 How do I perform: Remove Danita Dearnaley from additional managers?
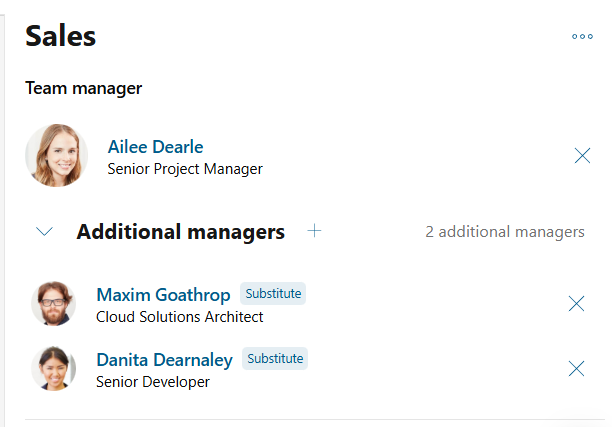click(x=576, y=368)
